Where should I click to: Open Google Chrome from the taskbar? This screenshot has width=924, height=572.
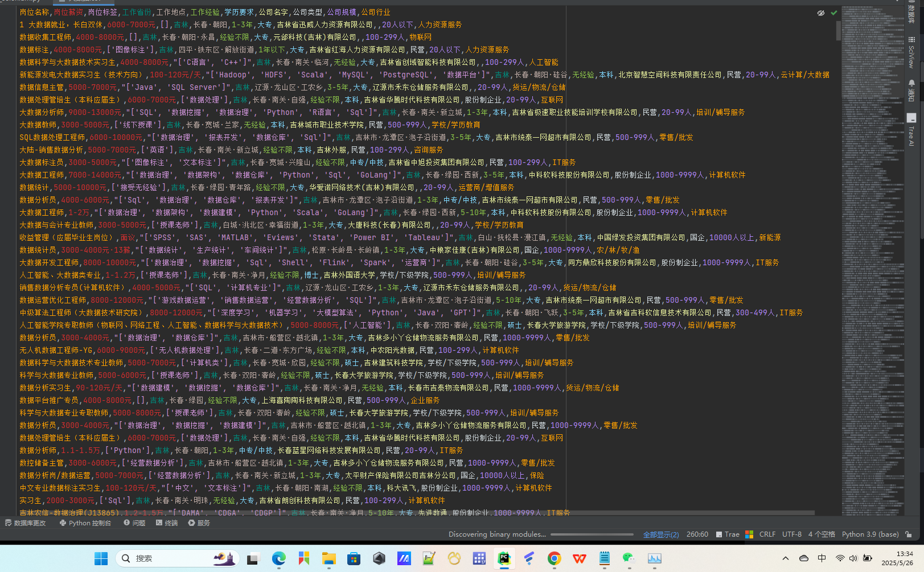click(554, 559)
